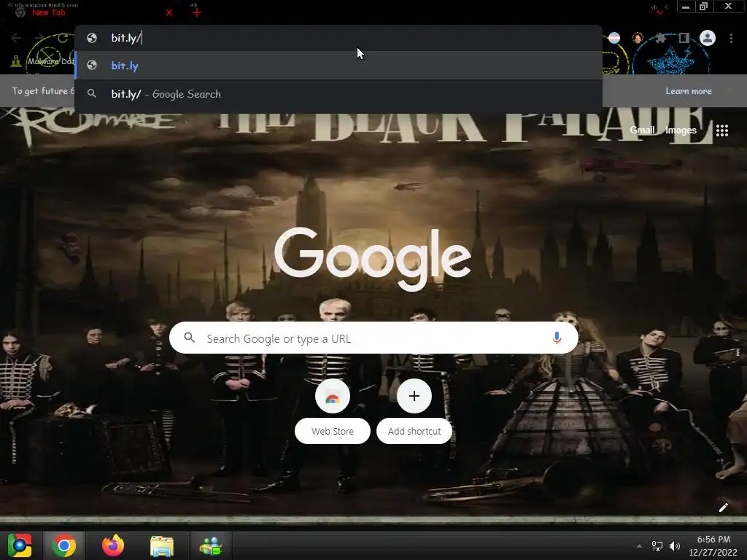The height and width of the screenshot is (560, 747).
Task: Open the Malware bookmark in the bookmarks bar
Action: (43, 61)
